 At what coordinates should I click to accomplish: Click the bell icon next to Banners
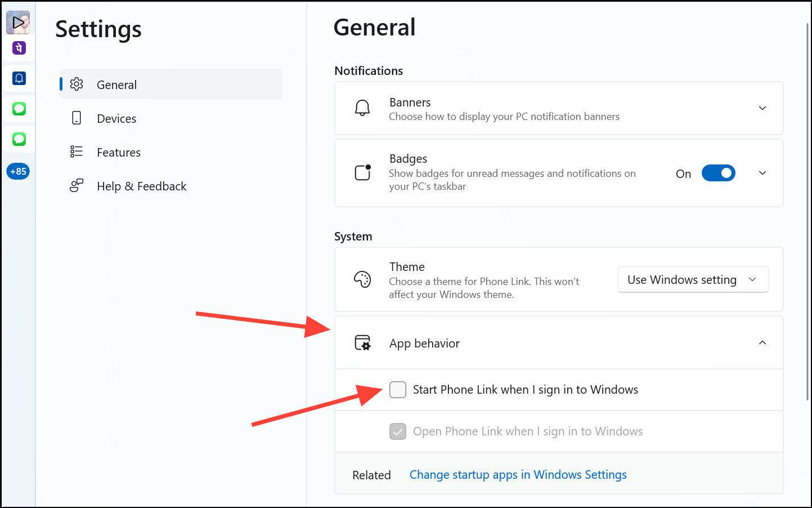coord(362,108)
